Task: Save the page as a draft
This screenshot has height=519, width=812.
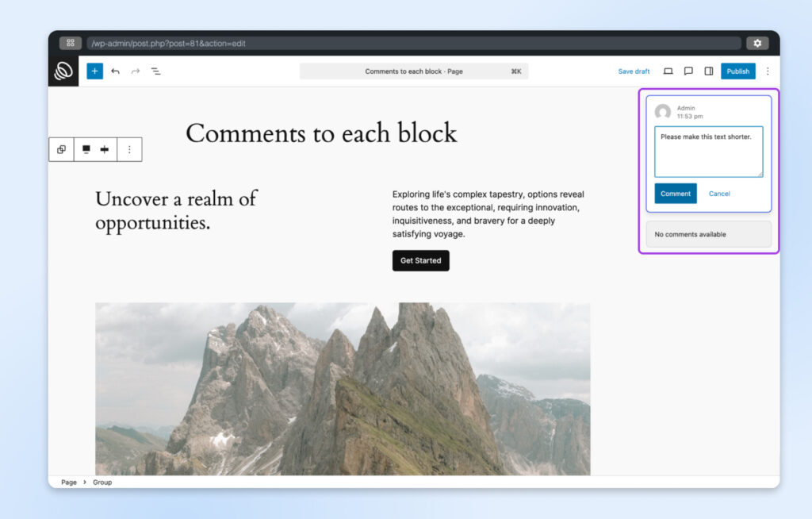Action: tap(633, 71)
